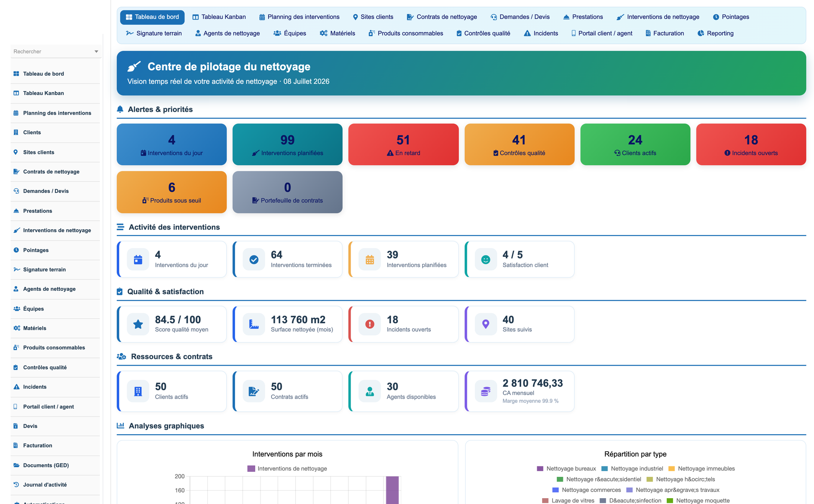Screen dimensions: 814x504
Task: Toggle the Nettoyage bureaux legend color swatch
Action: [x=540, y=468]
